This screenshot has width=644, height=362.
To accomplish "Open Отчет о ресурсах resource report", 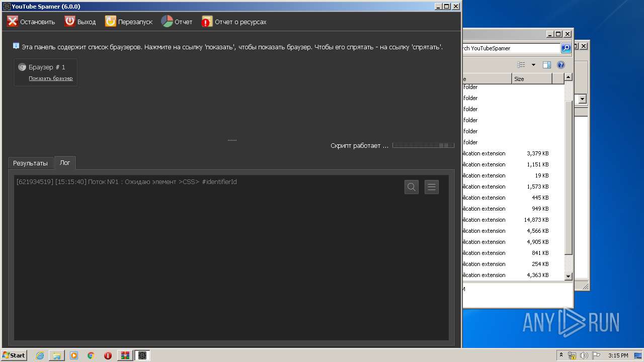I will (x=234, y=22).
